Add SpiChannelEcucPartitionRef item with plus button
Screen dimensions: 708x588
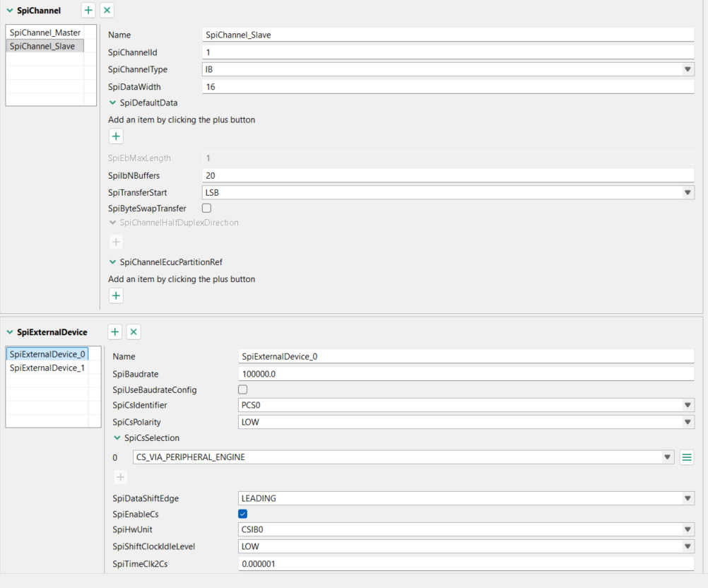click(x=117, y=296)
